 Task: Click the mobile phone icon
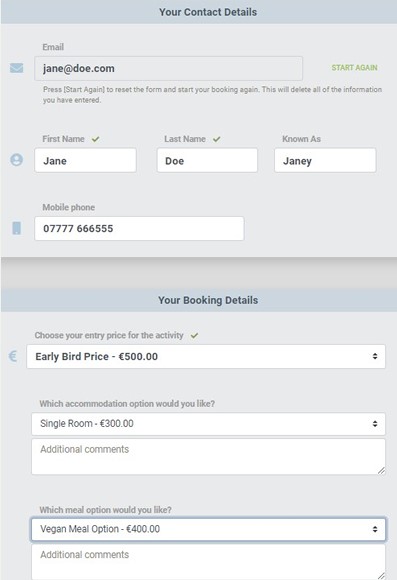coord(17,228)
